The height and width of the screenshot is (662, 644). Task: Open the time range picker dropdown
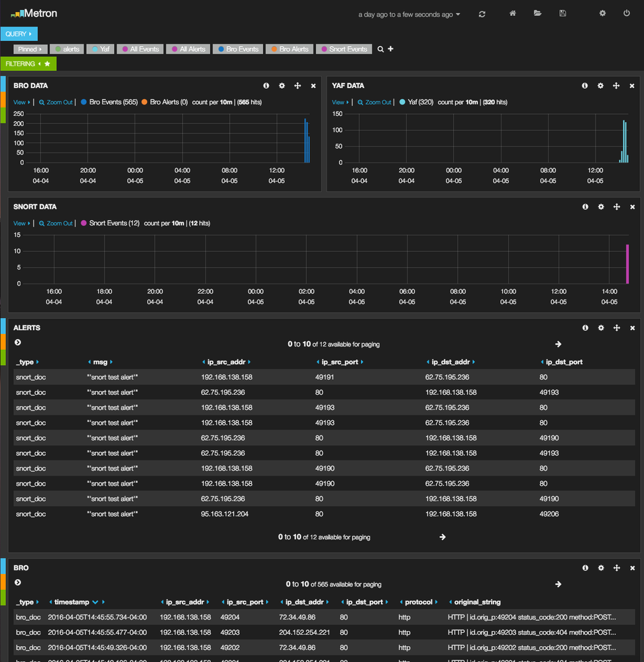[x=409, y=14]
